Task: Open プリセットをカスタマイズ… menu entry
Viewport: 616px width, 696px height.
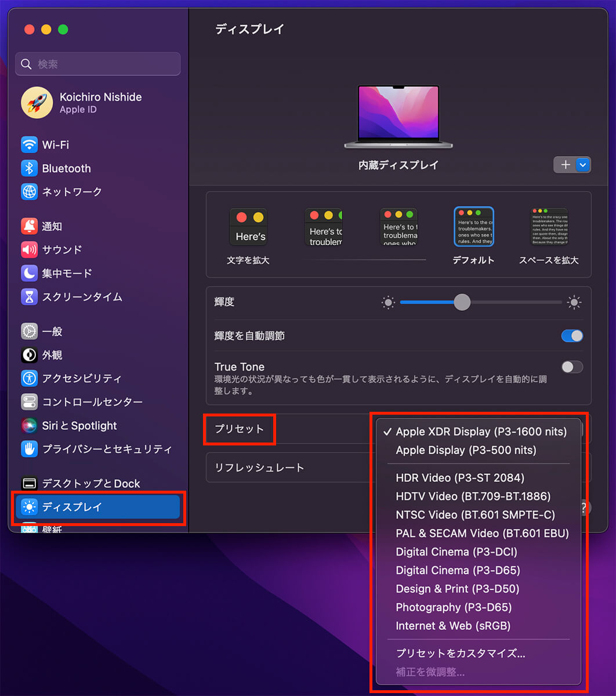Action: coord(479,654)
